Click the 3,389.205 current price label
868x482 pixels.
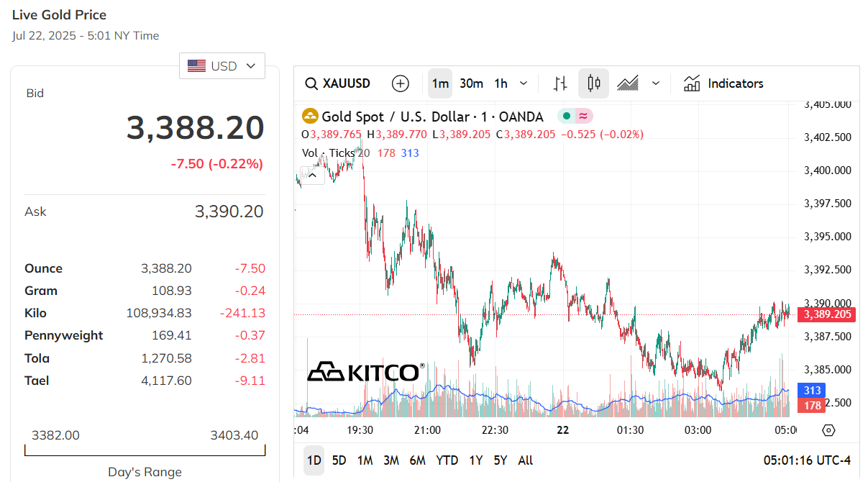pos(828,314)
